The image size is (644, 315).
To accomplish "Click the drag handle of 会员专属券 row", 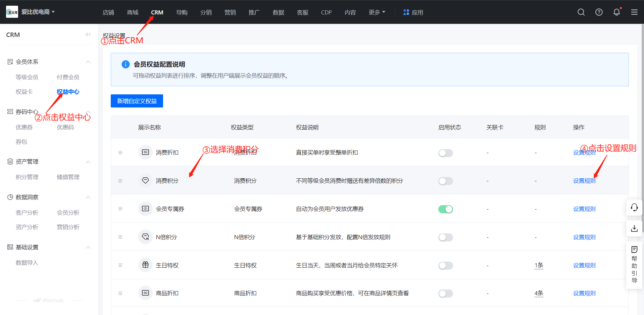I will pyautogui.click(x=120, y=209).
